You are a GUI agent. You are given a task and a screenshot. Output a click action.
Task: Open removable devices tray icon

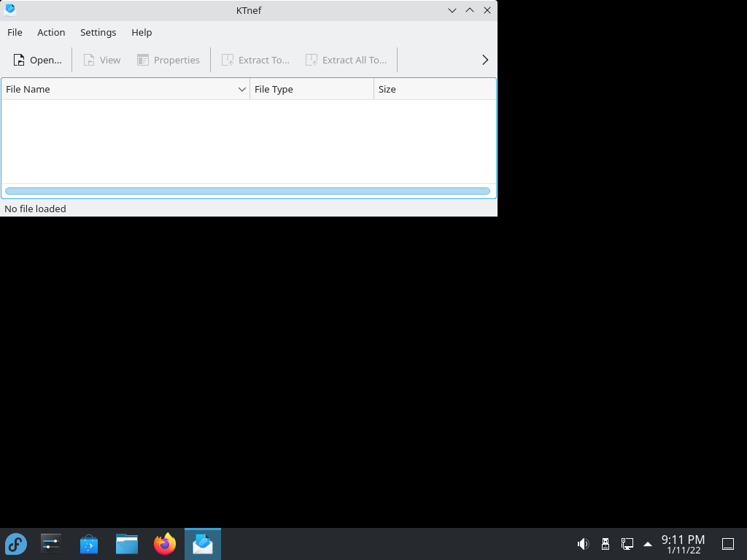coord(605,544)
